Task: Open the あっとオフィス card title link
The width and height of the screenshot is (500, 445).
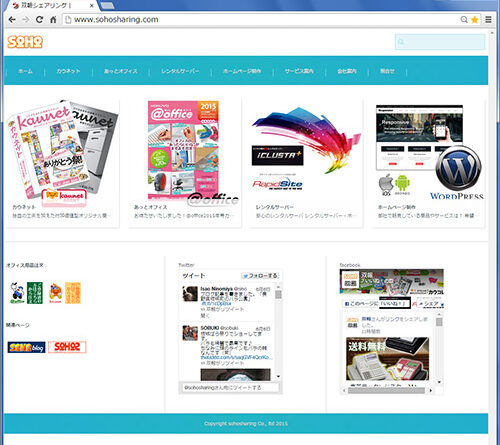Action: coord(151,207)
